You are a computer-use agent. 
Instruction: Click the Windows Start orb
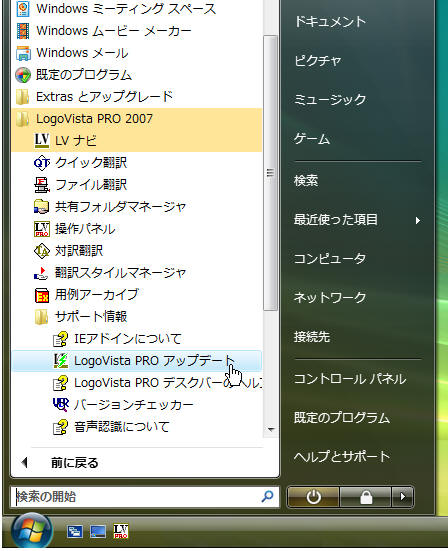click(x=32, y=531)
